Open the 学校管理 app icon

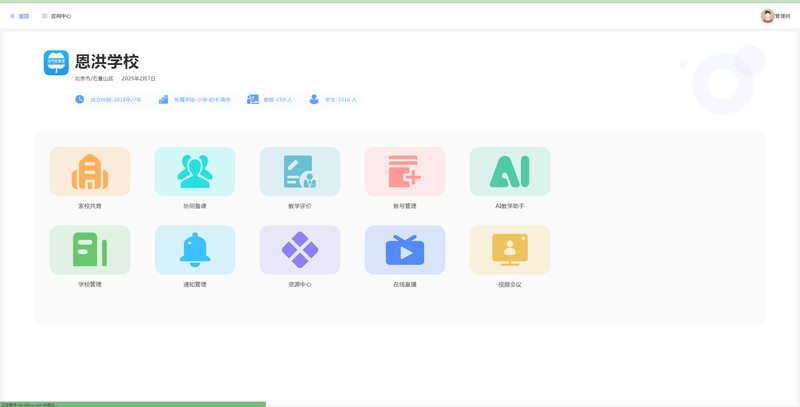click(x=90, y=250)
